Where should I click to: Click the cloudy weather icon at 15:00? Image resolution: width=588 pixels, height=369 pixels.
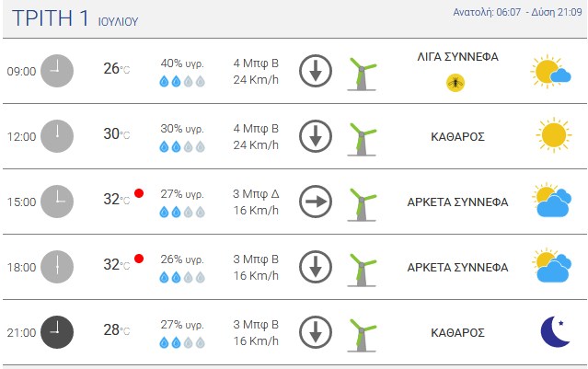coord(551,200)
